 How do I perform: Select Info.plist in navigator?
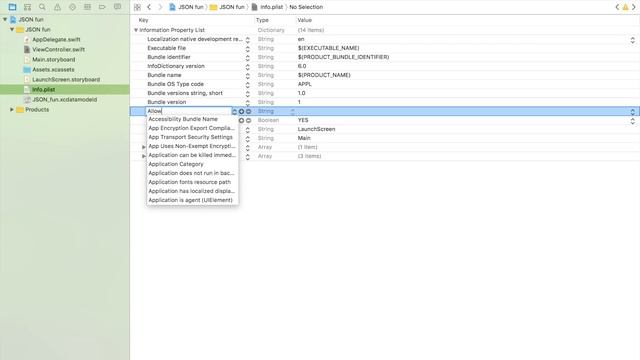[44, 89]
